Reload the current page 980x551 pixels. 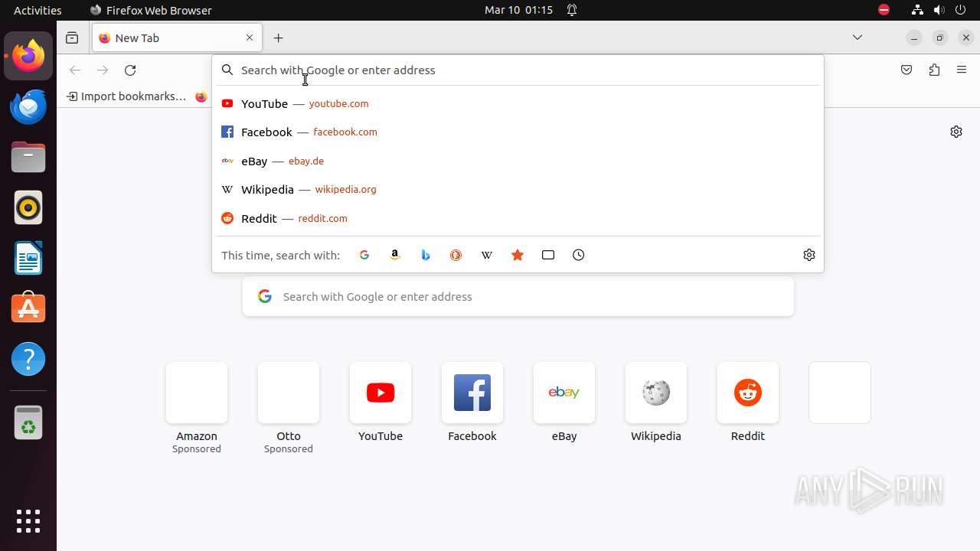pos(130,70)
